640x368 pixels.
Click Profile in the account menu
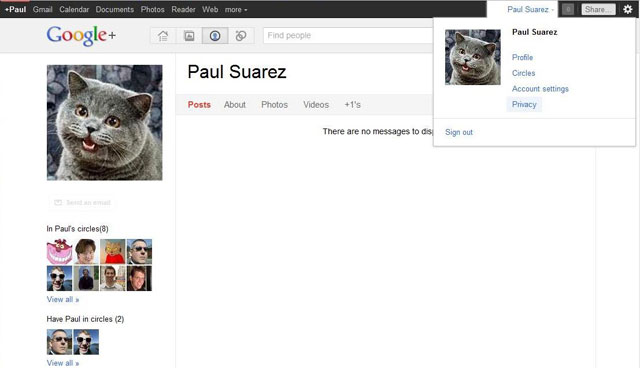522,58
